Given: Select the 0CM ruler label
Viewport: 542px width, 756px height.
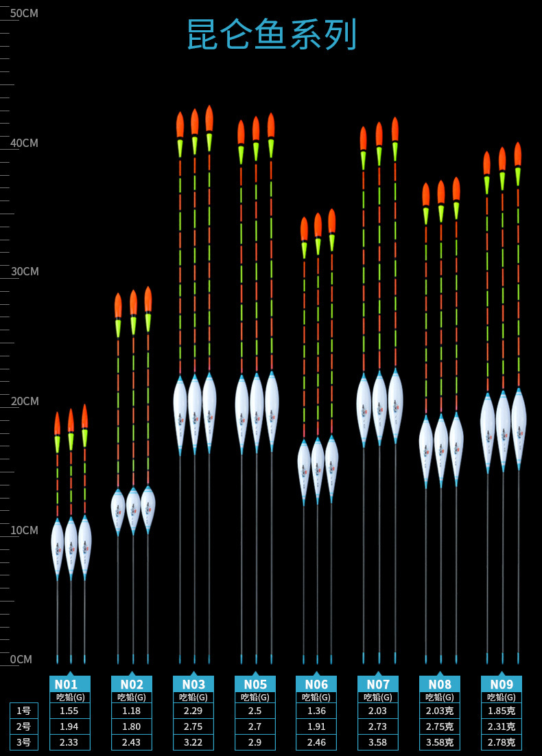Looking at the screenshot, I should tap(21, 660).
